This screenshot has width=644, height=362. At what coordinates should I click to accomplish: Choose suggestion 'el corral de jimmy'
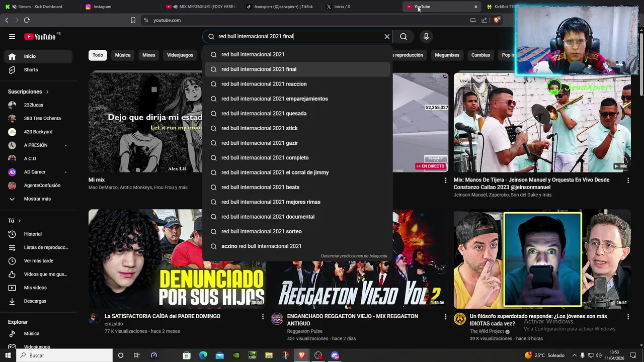click(297, 172)
